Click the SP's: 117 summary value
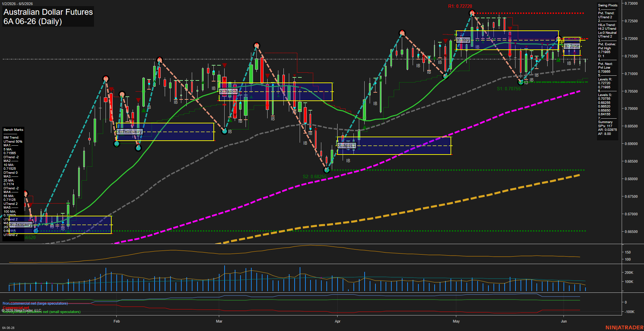 pyautogui.click(x=605, y=126)
